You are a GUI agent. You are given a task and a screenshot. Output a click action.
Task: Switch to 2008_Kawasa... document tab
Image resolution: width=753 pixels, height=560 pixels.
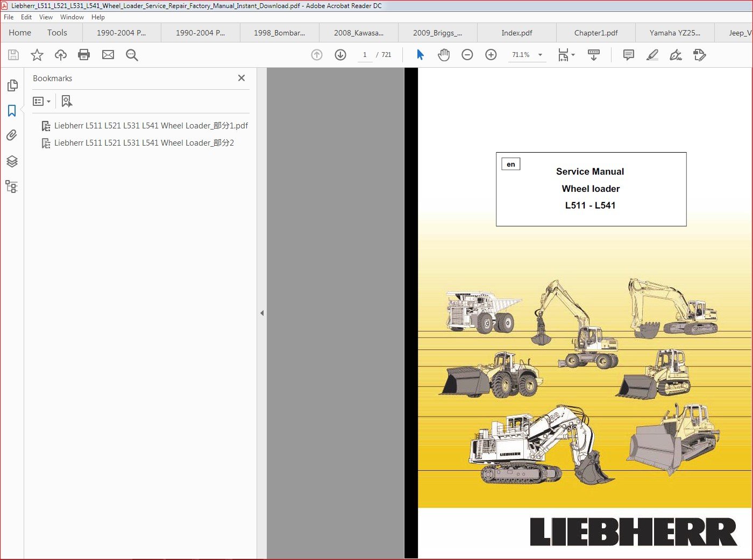pos(359,33)
